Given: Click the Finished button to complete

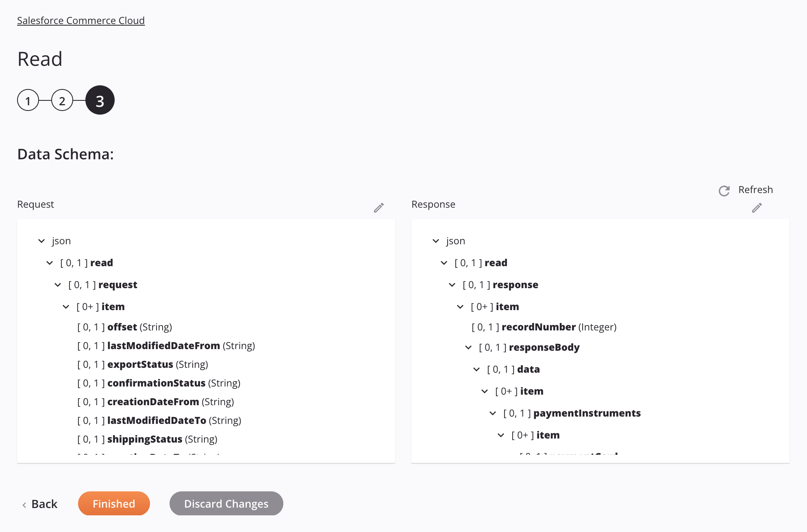Looking at the screenshot, I should coord(114,503).
